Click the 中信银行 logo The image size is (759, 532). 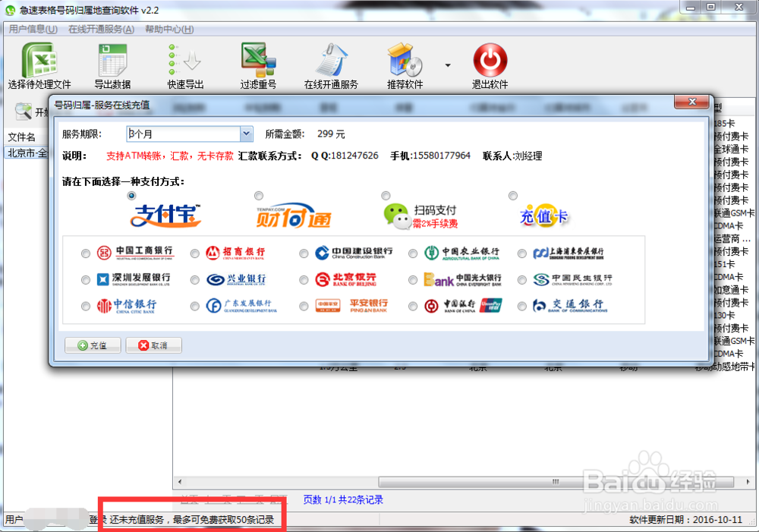click(x=126, y=306)
